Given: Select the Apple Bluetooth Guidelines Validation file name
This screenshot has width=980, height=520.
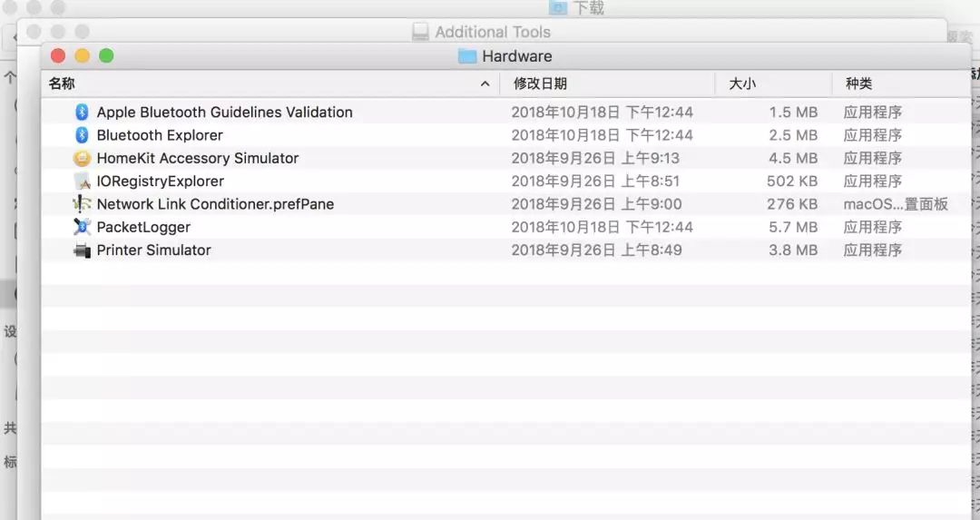Looking at the screenshot, I should (x=224, y=112).
